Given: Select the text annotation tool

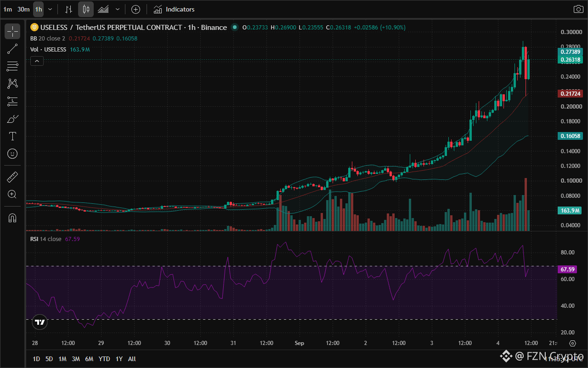Looking at the screenshot, I should pyautogui.click(x=12, y=136).
